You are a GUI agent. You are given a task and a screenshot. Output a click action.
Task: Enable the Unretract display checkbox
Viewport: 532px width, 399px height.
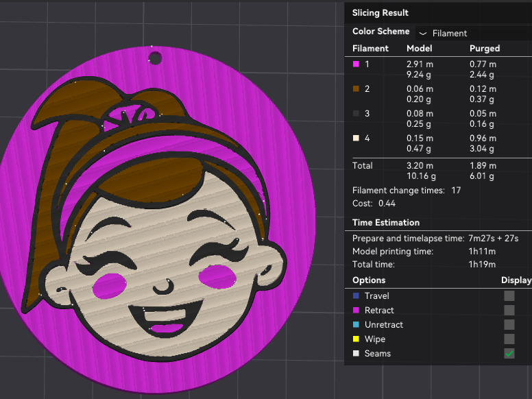[x=509, y=325]
